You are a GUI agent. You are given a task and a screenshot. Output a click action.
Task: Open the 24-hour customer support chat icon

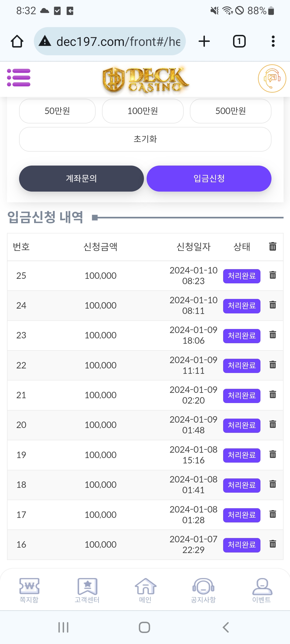272,78
